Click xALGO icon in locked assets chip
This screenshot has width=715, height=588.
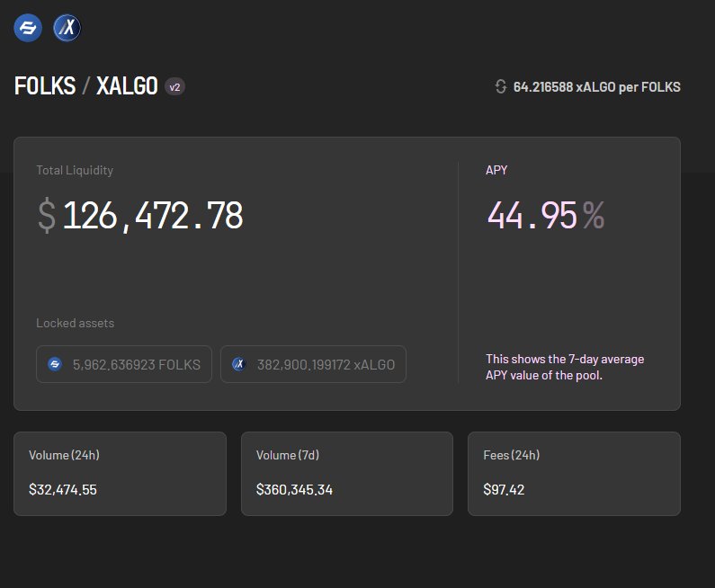[239, 364]
